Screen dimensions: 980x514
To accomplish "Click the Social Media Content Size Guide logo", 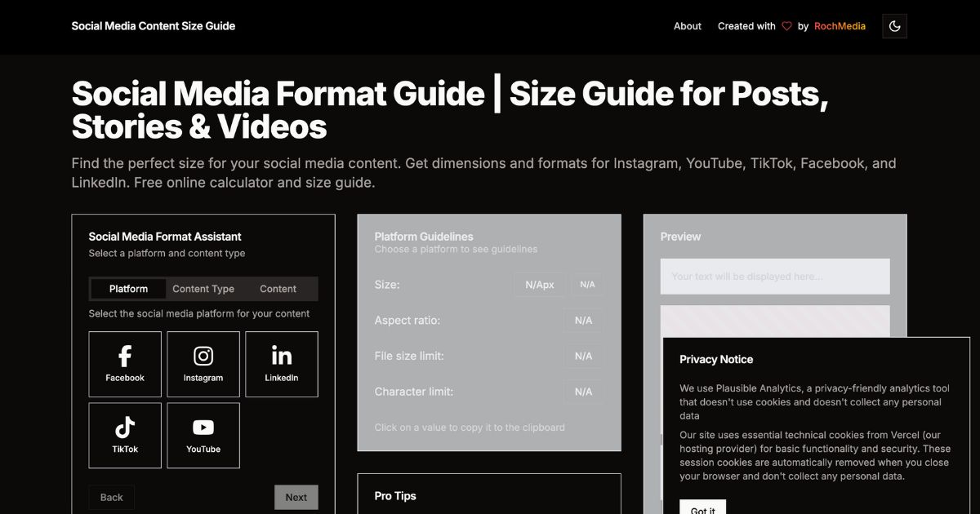I will pyautogui.click(x=153, y=26).
